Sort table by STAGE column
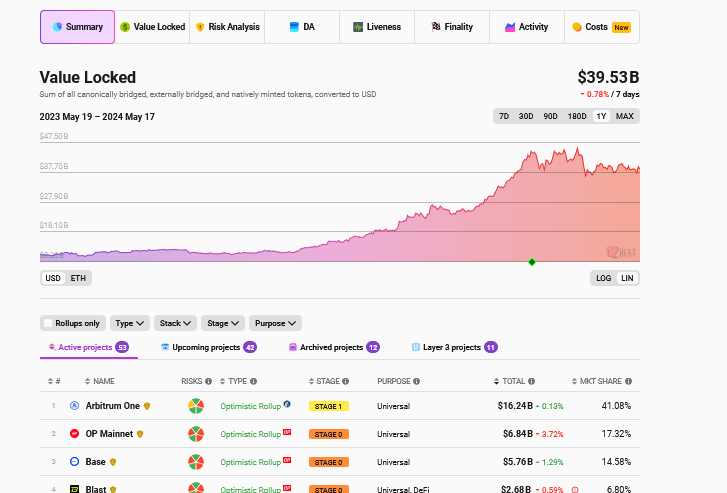This screenshot has width=727, height=493. pyautogui.click(x=324, y=381)
